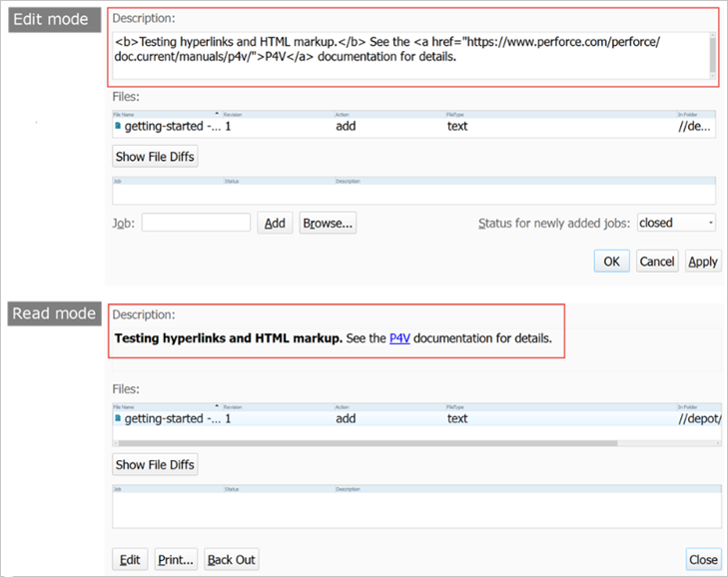728x577 pixels.
Task: Open the P4V hyperlink in the description
Action: (399, 338)
